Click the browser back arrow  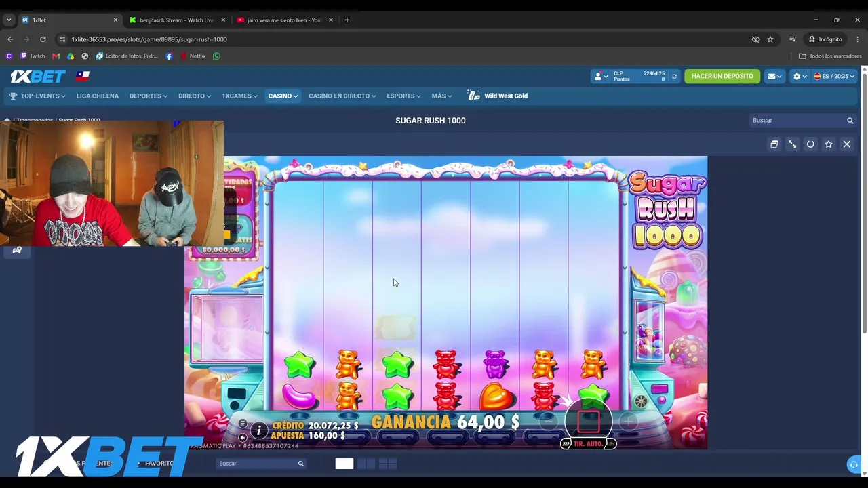(10, 39)
